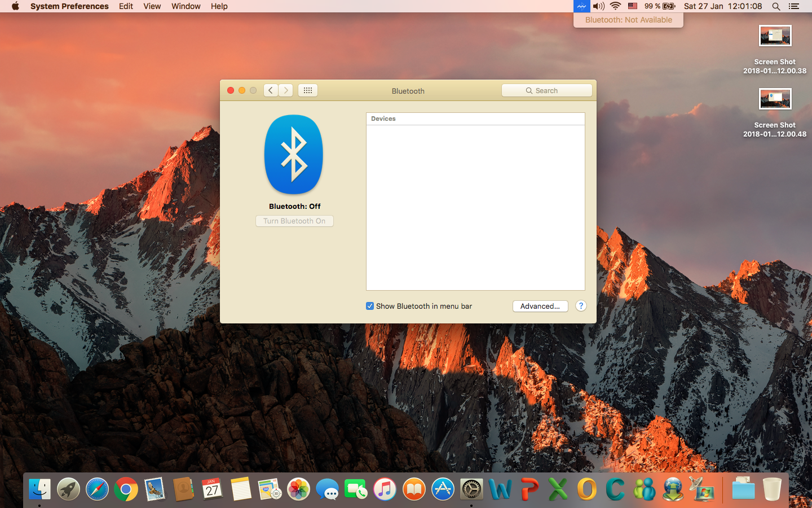Open Contacts from the Dock

click(183, 489)
